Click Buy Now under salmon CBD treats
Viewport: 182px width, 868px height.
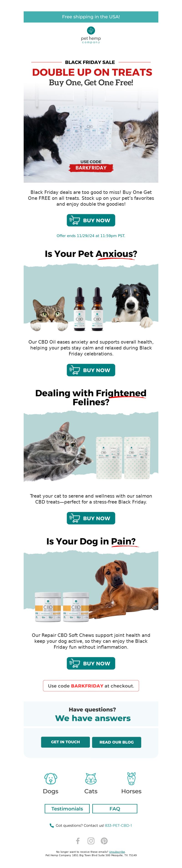(91, 518)
